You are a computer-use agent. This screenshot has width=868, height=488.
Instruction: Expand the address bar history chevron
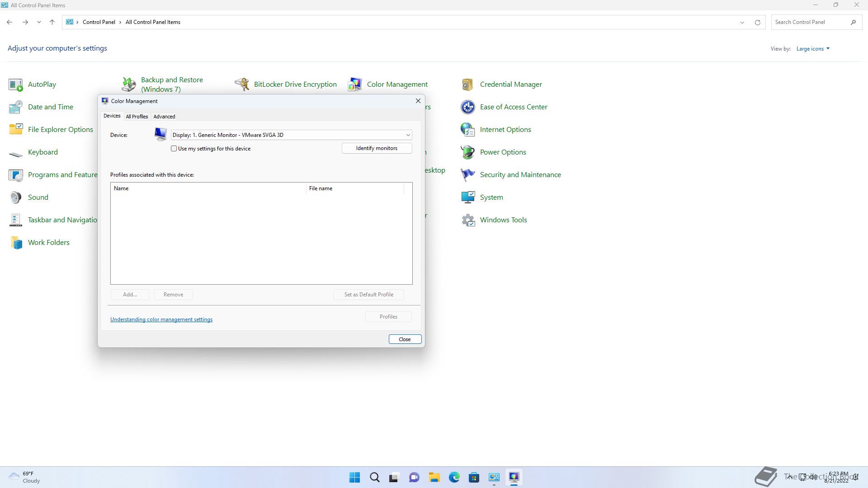pyautogui.click(x=742, y=22)
